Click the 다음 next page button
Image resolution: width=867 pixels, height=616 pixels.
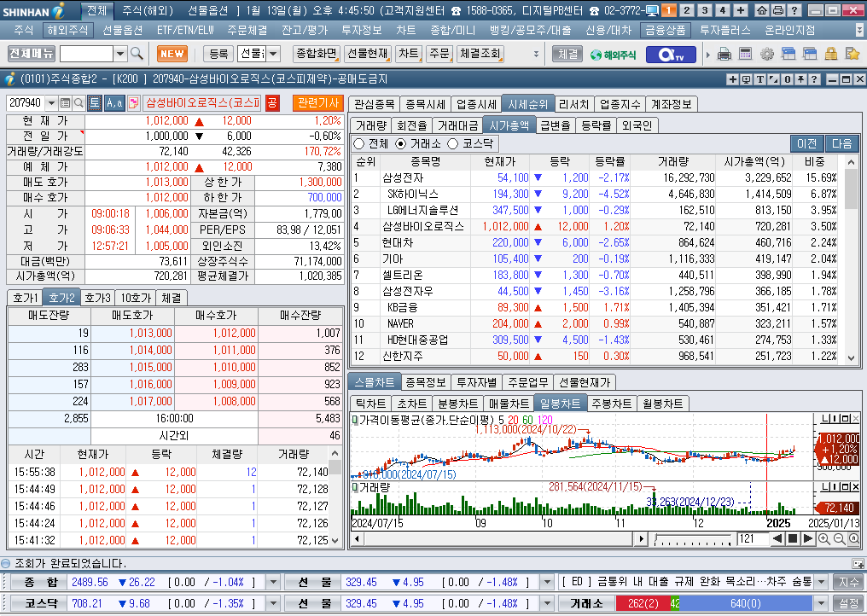pyautogui.click(x=841, y=144)
